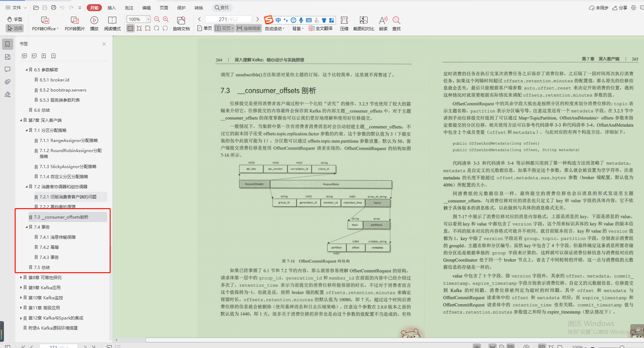
Task: Click the zoom out magnifier
Action: pos(157,19)
